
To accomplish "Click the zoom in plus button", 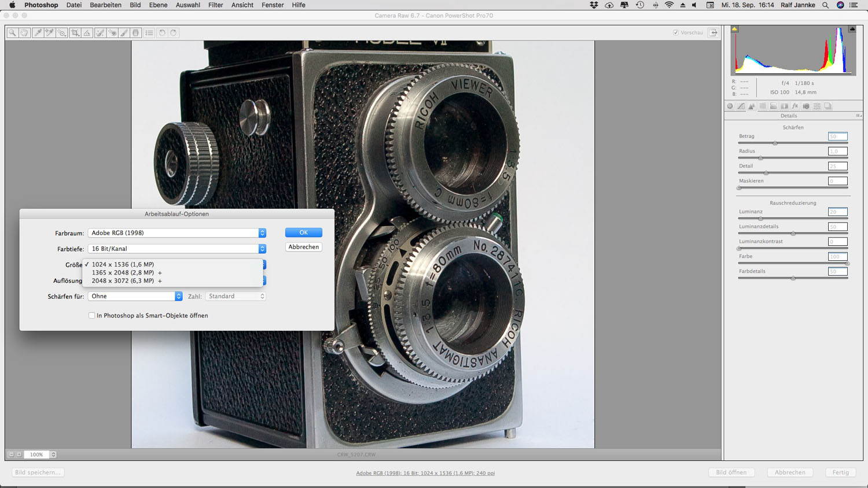I will click(19, 454).
